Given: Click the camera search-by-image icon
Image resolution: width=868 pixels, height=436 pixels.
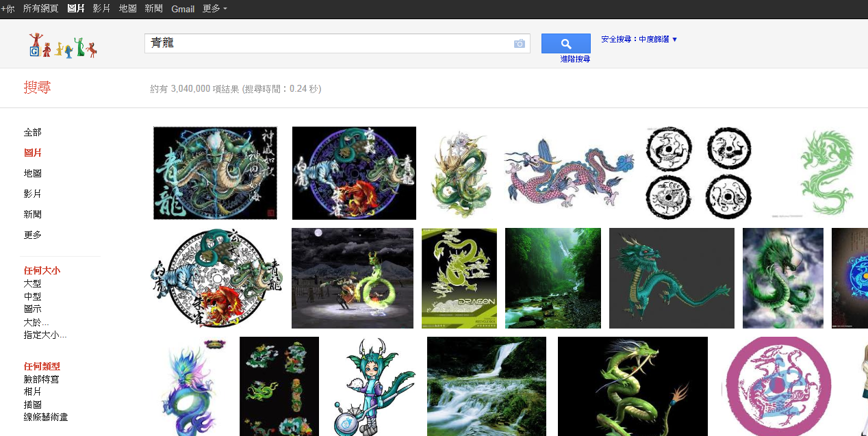Looking at the screenshot, I should tap(519, 44).
